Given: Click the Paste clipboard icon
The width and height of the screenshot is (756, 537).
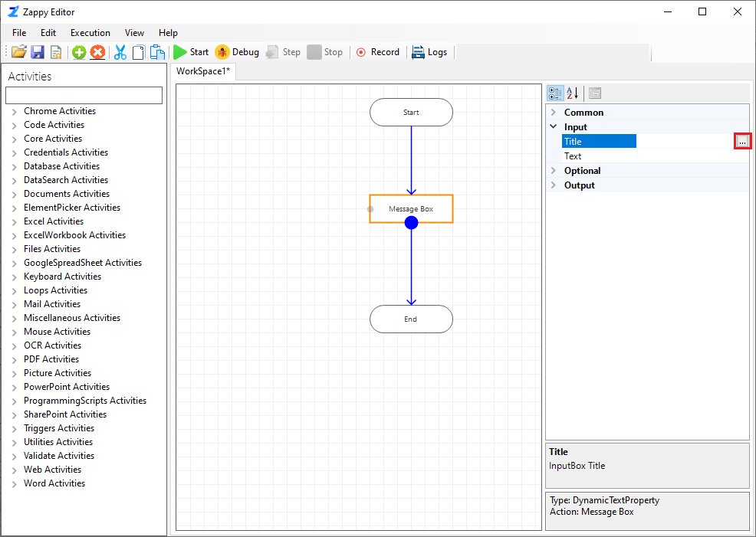Looking at the screenshot, I should (x=157, y=52).
